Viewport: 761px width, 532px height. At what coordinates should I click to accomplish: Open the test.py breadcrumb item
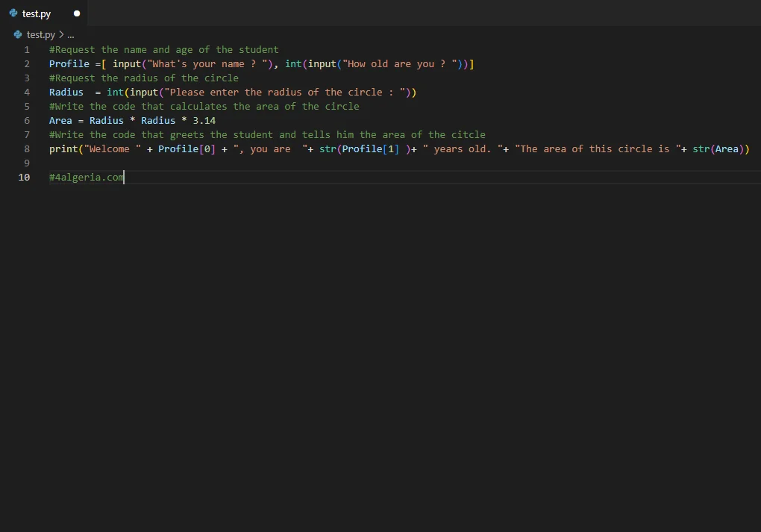point(40,34)
